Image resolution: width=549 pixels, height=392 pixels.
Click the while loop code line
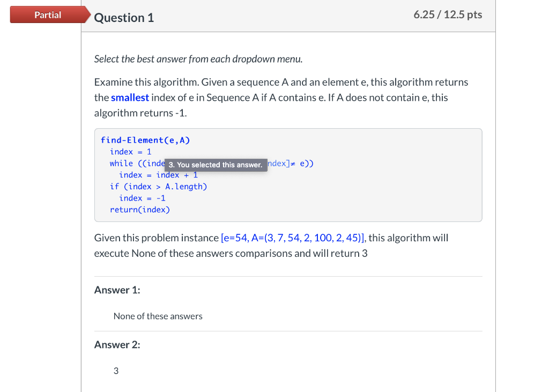[211, 164]
